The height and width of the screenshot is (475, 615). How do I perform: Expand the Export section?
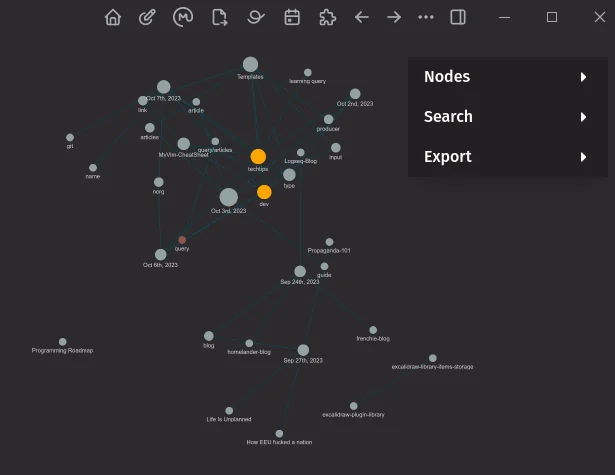[508, 157]
